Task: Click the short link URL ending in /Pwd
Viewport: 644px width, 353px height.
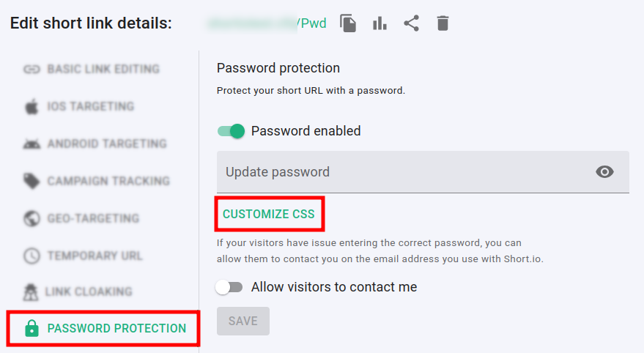Action: (x=267, y=23)
